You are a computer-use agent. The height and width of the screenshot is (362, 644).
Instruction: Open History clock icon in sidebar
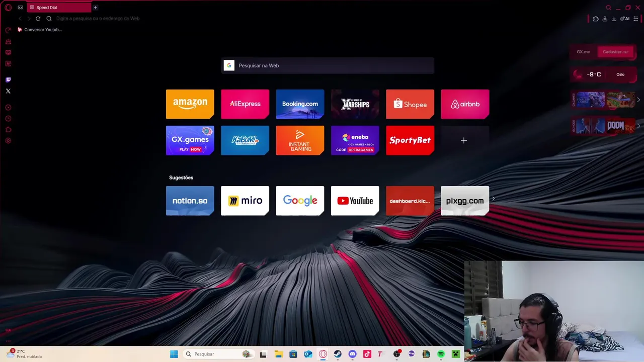click(x=8, y=119)
